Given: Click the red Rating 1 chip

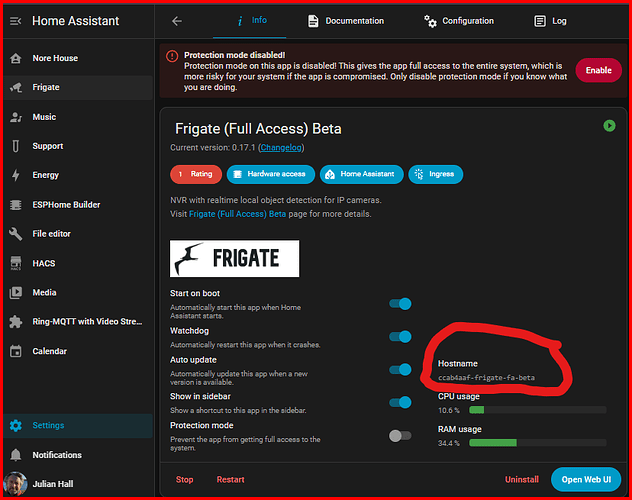Looking at the screenshot, I should (x=196, y=174).
